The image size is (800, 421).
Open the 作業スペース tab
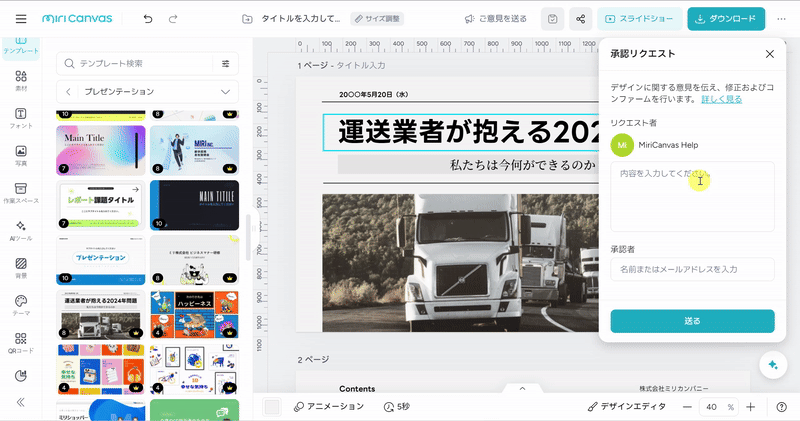pos(21,193)
